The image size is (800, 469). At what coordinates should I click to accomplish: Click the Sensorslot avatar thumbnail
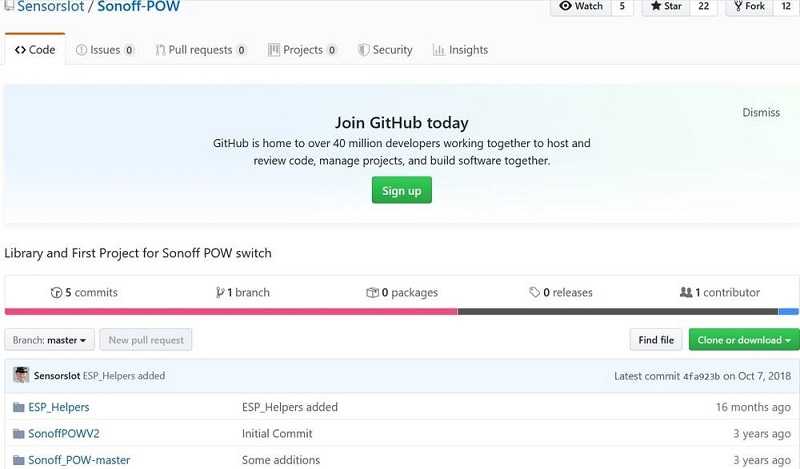(x=21, y=375)
